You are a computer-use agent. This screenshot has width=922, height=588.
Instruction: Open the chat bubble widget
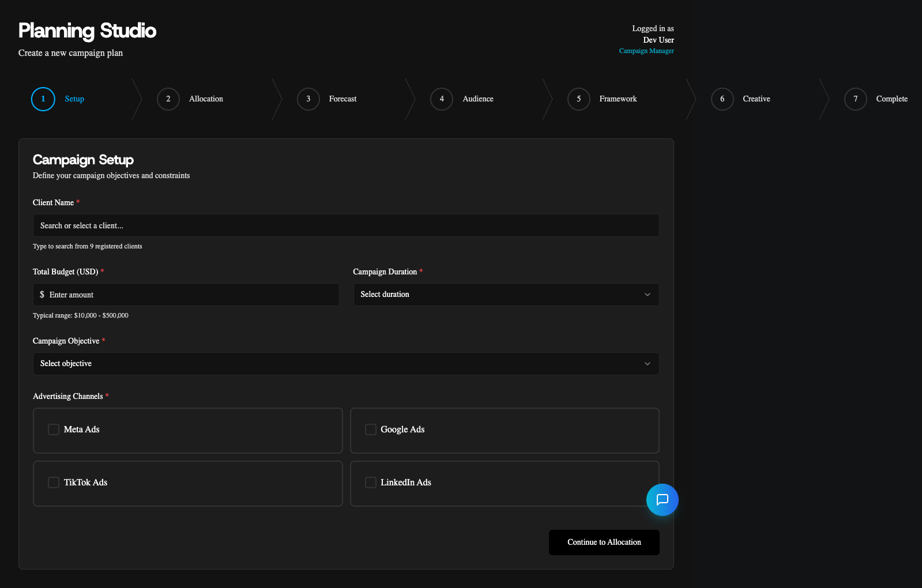(x=662, y=499)
